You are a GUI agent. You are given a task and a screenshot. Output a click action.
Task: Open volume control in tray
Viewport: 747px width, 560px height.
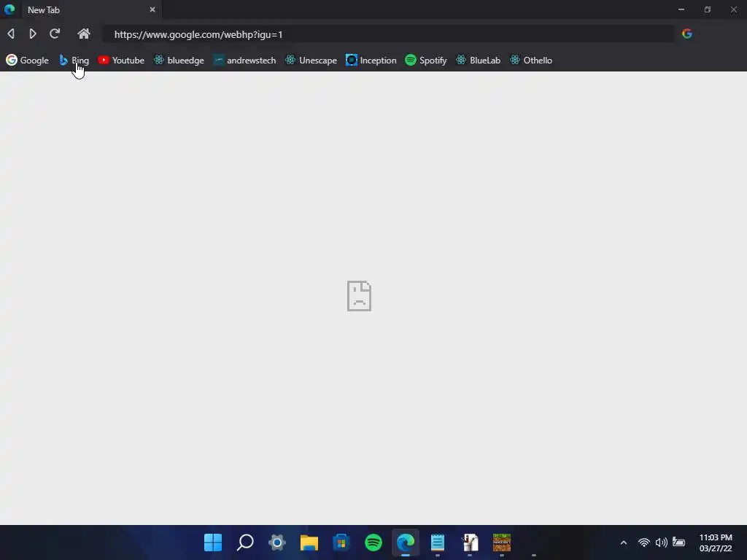pos(661,542)
